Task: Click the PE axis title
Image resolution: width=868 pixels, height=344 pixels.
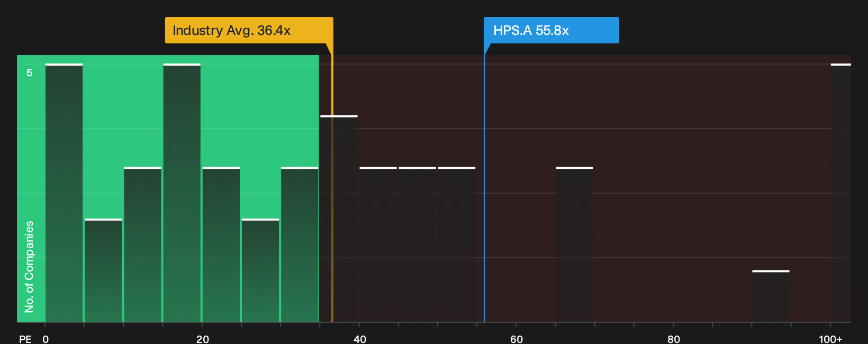Action: [x=25, y=339]
